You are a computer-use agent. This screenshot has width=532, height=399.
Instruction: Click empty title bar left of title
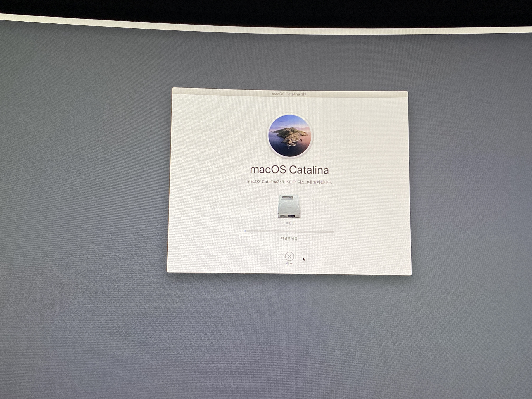[x=217, y=92]
